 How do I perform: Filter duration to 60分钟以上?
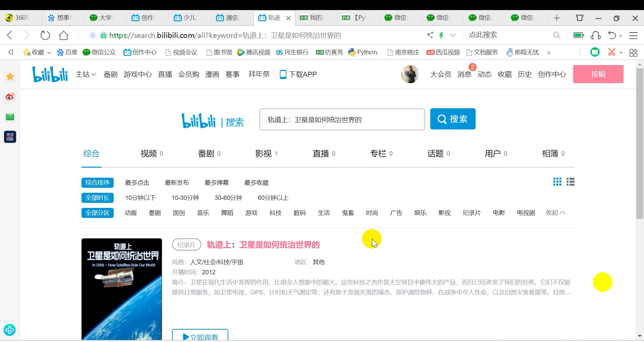click(273, 198)
